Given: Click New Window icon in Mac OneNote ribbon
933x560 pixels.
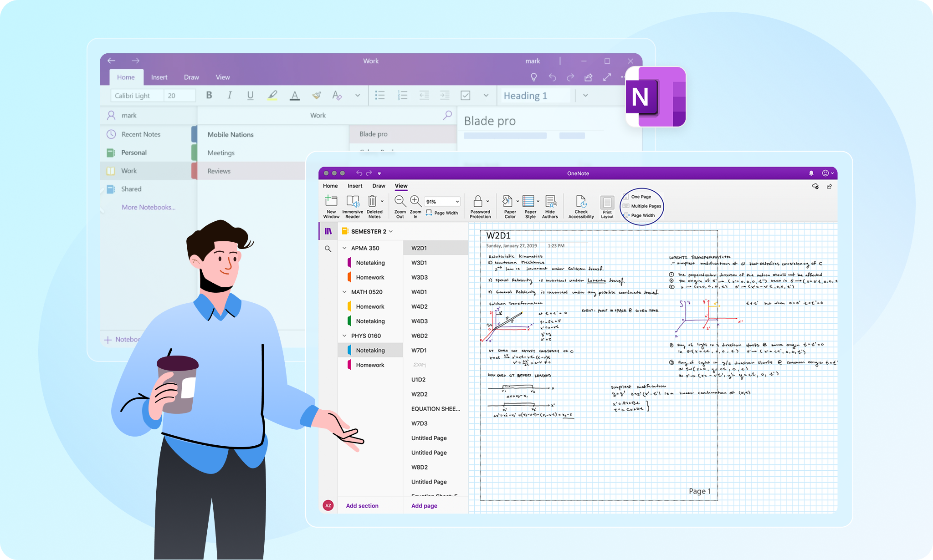Looking at the screenshot, I should pyautogui.click(x=331, y=201).
